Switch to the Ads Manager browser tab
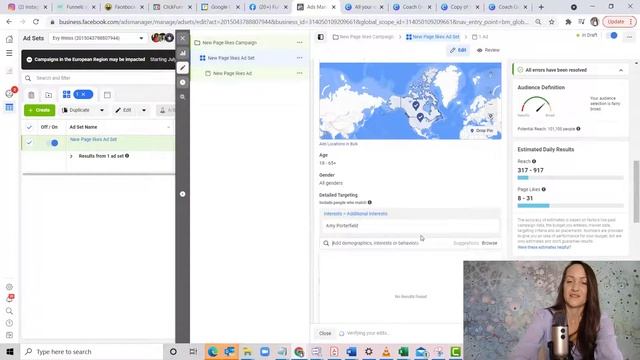640x360 pixels. (x=316, y=7)
